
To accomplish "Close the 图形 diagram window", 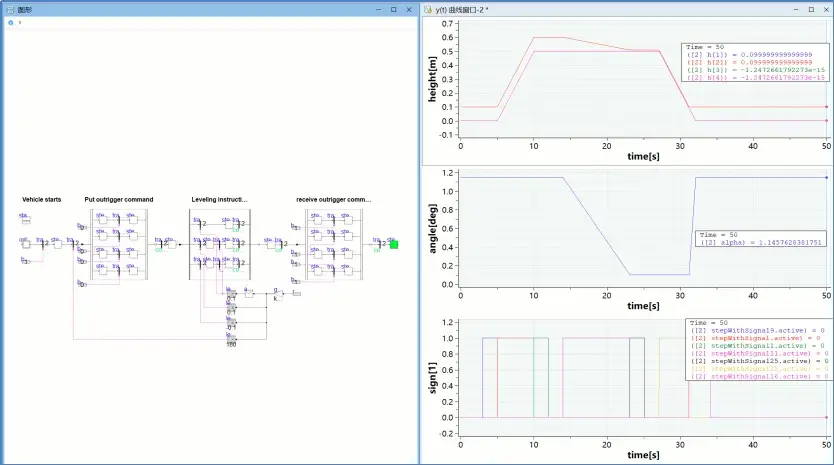I will tap(409, 10).
